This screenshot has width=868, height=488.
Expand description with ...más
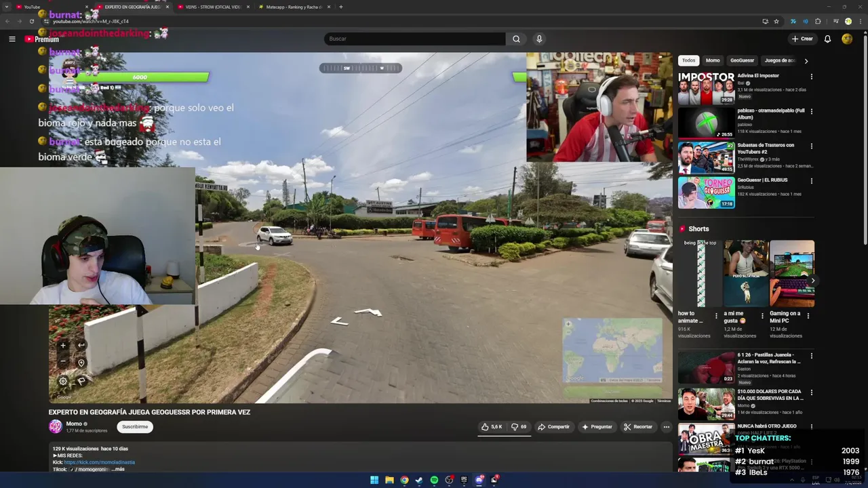click(119, 469)
